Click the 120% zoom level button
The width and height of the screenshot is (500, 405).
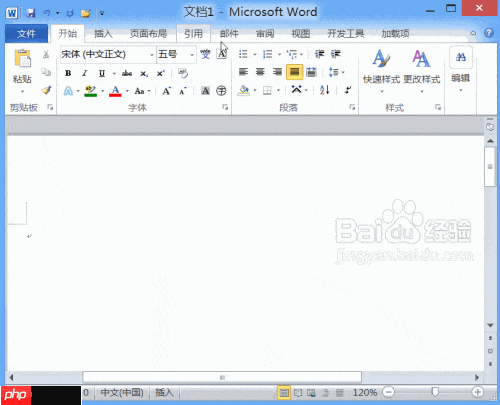point(365,393)
